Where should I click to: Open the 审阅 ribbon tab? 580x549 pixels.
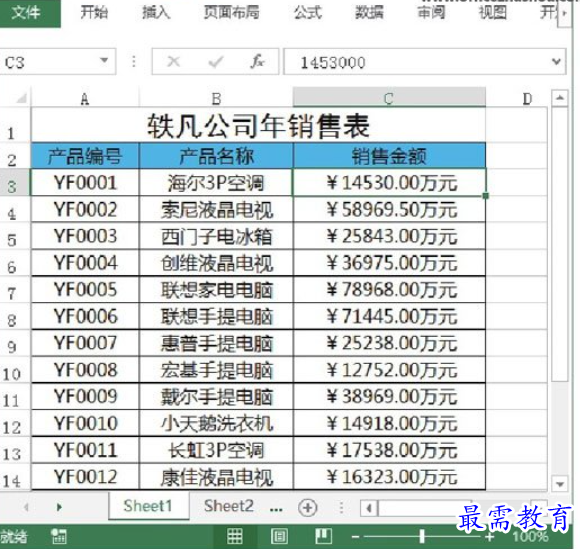pyautogui.click(x=431, y=13)
